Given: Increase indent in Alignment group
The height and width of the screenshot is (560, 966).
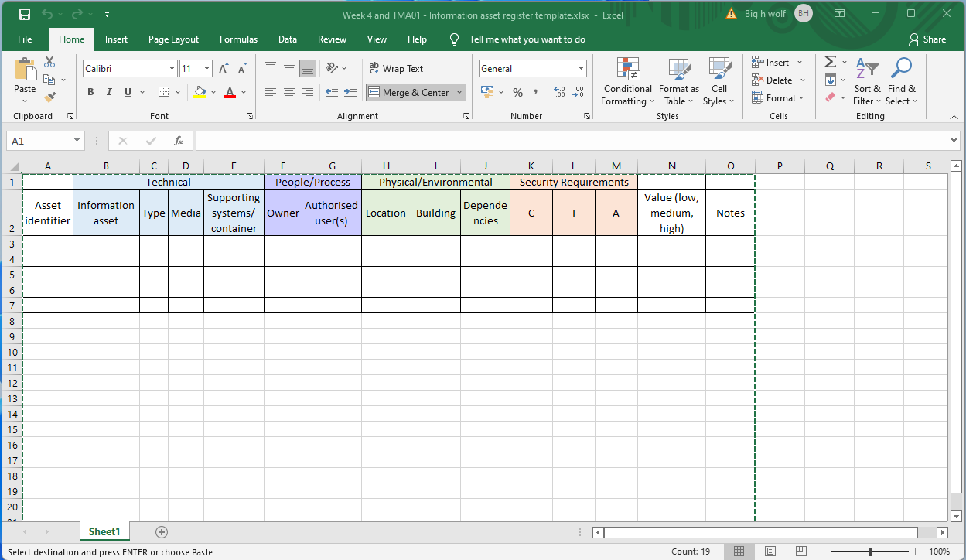Looking at the screenshot, I should [x=350, y=92].
